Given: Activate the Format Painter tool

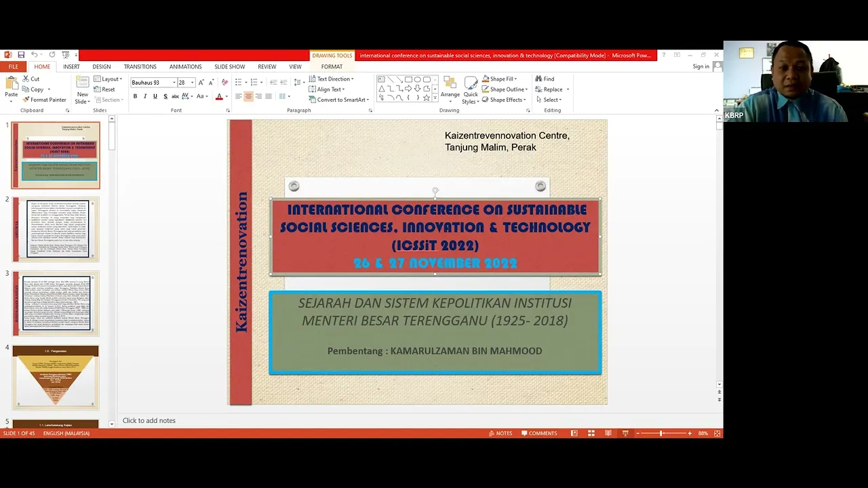Looking at the screenshot, I should point(44,100).
